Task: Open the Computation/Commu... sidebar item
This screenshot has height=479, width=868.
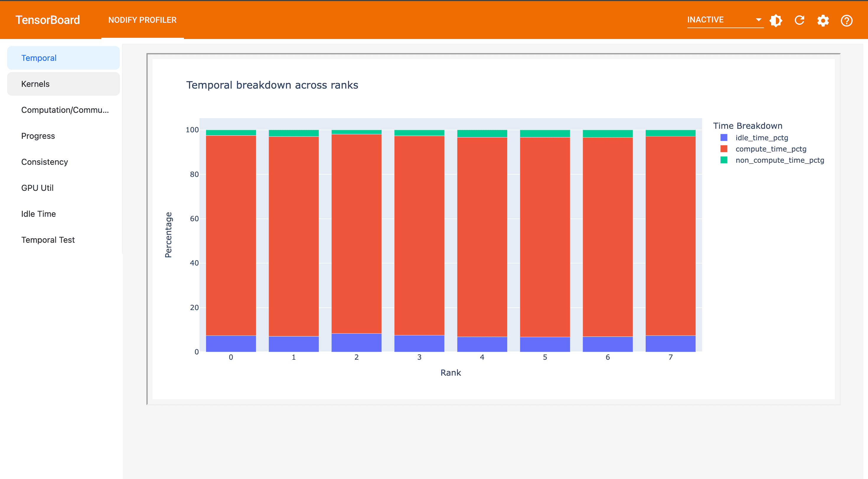Action: (63, 110)
